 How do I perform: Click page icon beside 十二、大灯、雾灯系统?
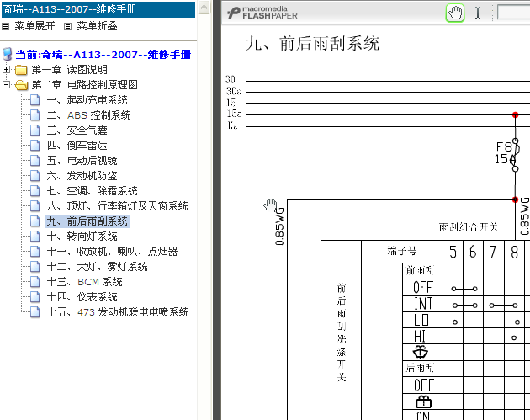pos(34,267)
